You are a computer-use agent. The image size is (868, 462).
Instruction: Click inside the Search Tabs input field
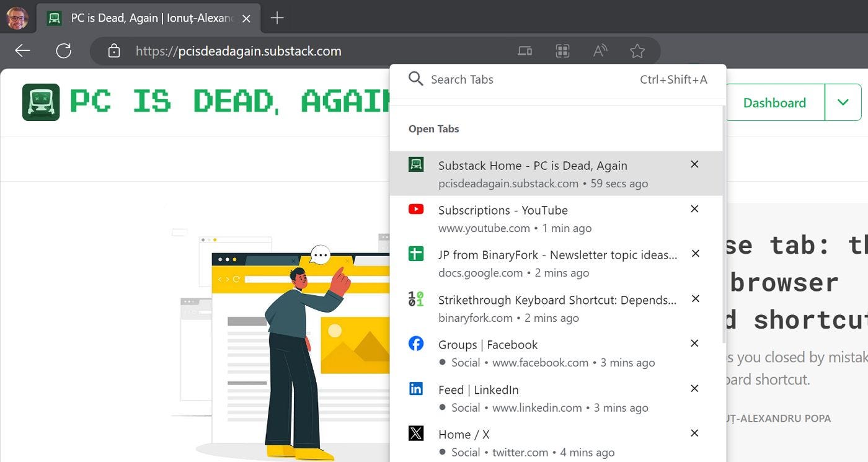pyautogui.click(x=527, y=79)
